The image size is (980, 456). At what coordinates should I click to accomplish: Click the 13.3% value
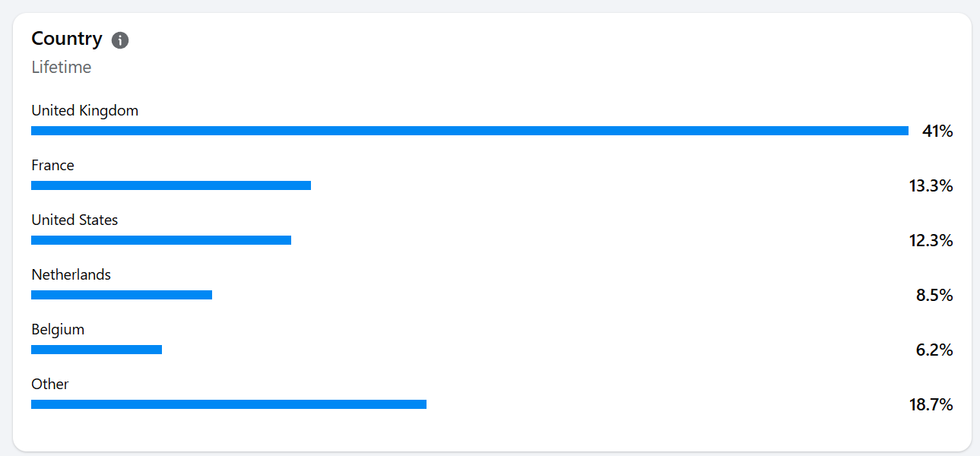[x=931, y=185]
